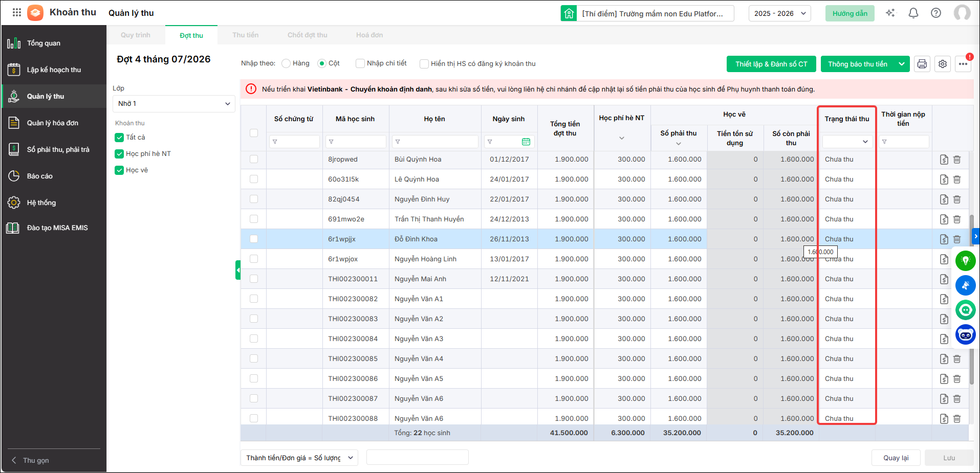Open the three-dots more options button
This screenshot has height=473, width=980.
963,64
